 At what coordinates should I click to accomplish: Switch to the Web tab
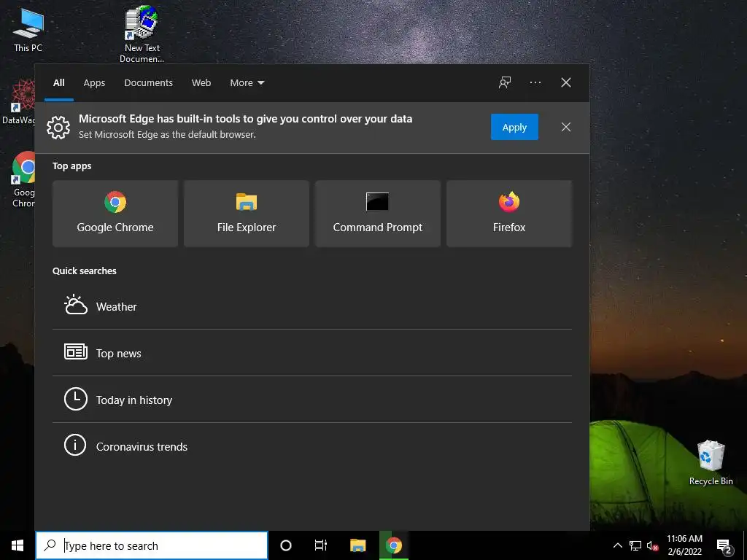[201, 82]
